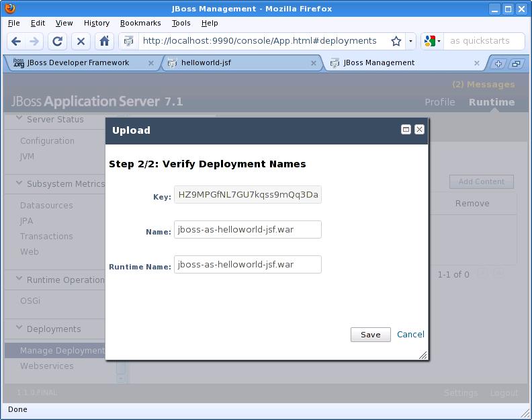
Task: Switch to the Runtime section
Action: [492, 102]
